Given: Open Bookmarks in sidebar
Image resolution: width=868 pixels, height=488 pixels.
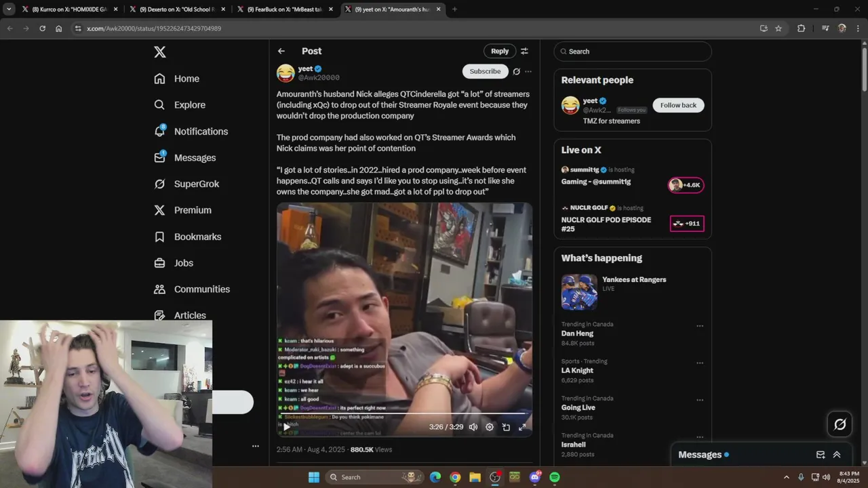Looking at the screenshot, I should [187, 237].
